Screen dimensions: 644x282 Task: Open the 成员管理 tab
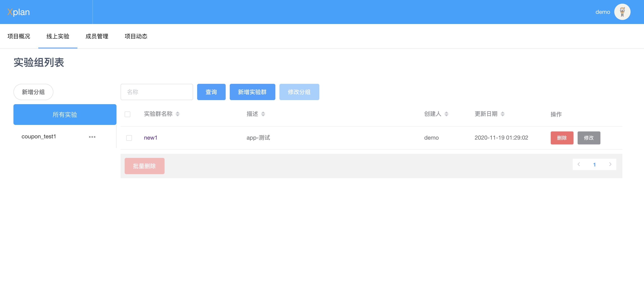[x=97, y=36]
